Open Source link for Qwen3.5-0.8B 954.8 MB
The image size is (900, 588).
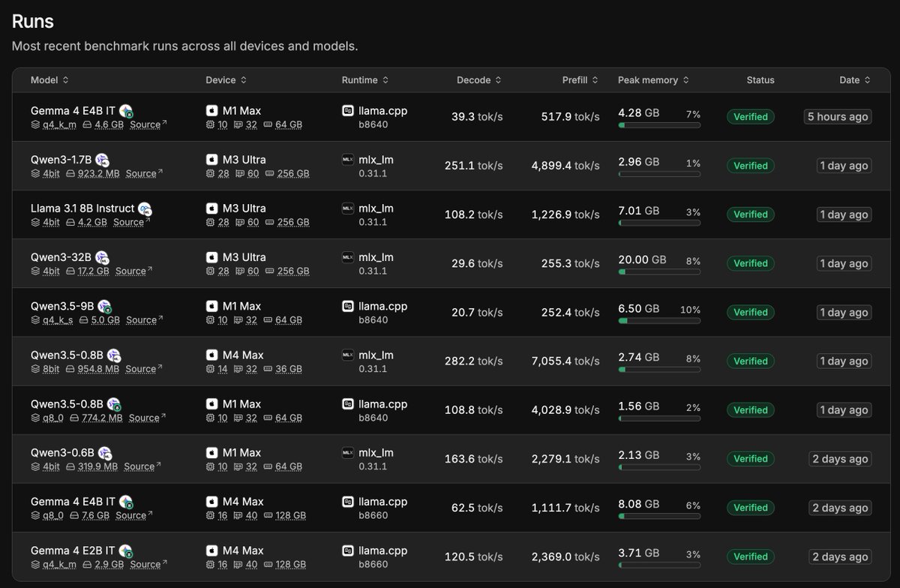144,369
